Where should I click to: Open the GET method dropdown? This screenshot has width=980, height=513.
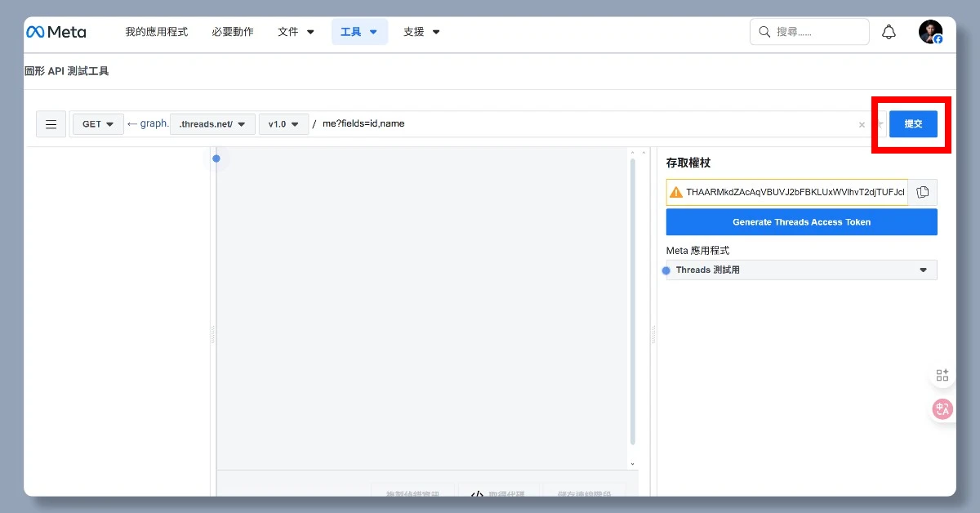pos(98,124)
